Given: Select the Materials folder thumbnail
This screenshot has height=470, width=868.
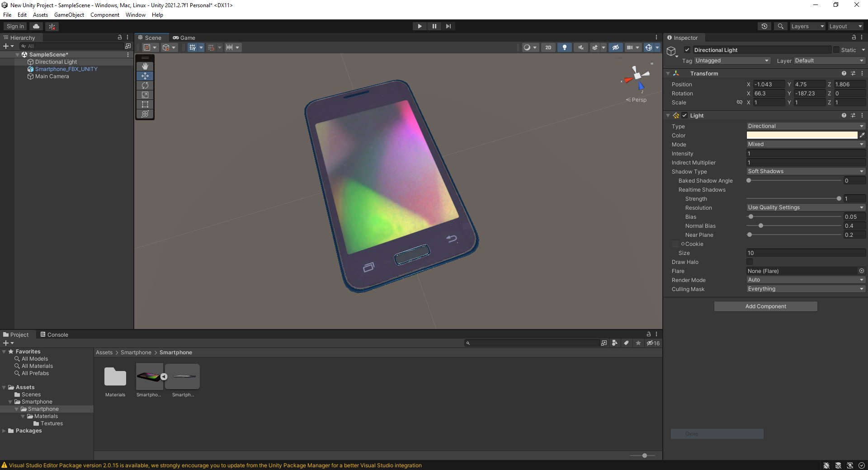Looking at the screenshot, I should click(115, 377).
